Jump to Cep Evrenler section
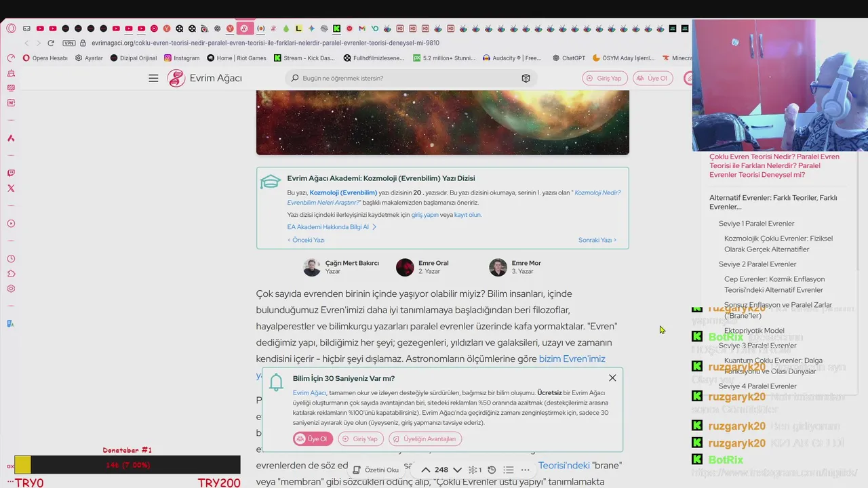The height and width of the screenshot is (488, 868). (x=774, y=285)
